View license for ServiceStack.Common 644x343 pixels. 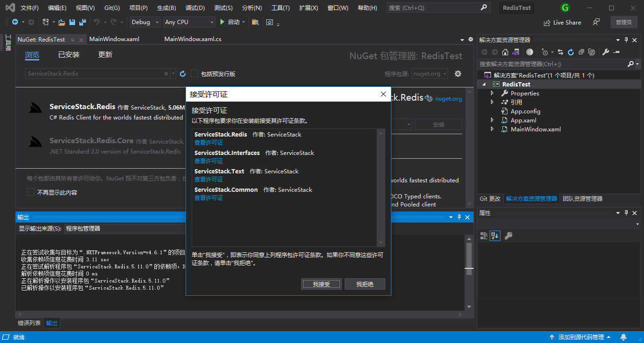[x=209, y=198]
